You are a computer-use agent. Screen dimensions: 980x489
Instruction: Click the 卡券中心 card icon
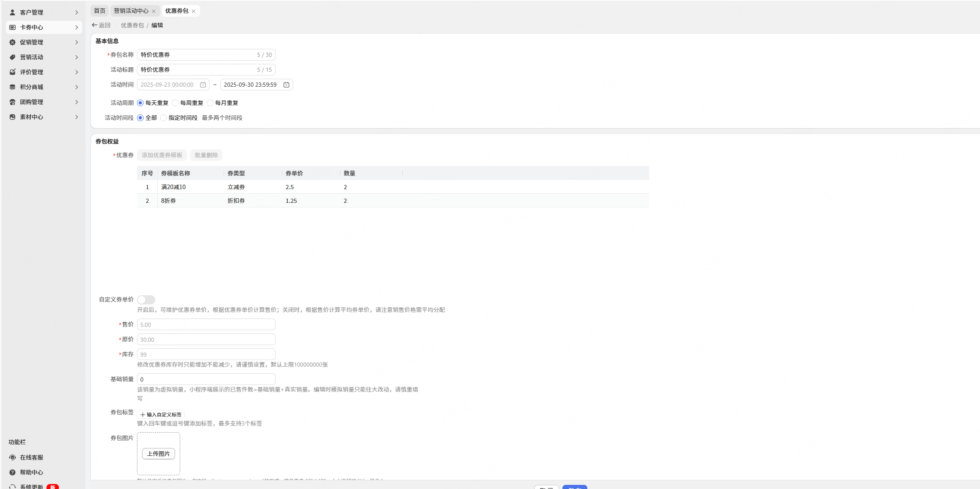(12, 27)
